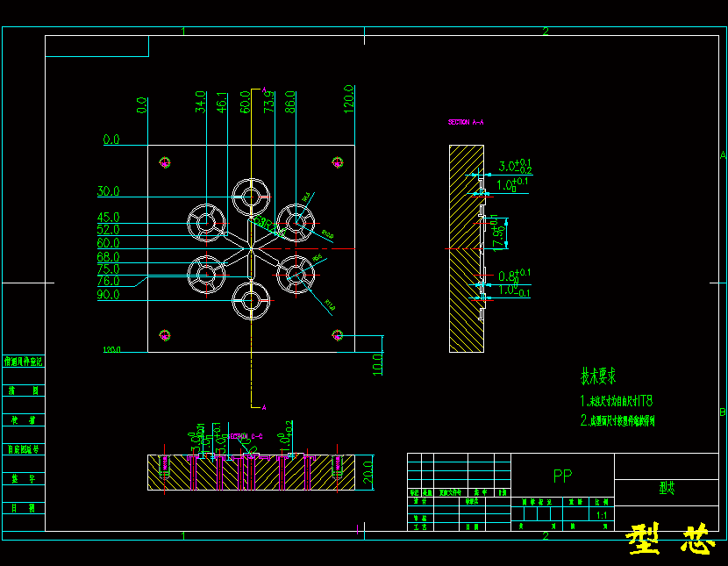This screenshot has width=728, height=566.
Task: Select the 73.9 ordinate dimension label
Action: [269, 102]
